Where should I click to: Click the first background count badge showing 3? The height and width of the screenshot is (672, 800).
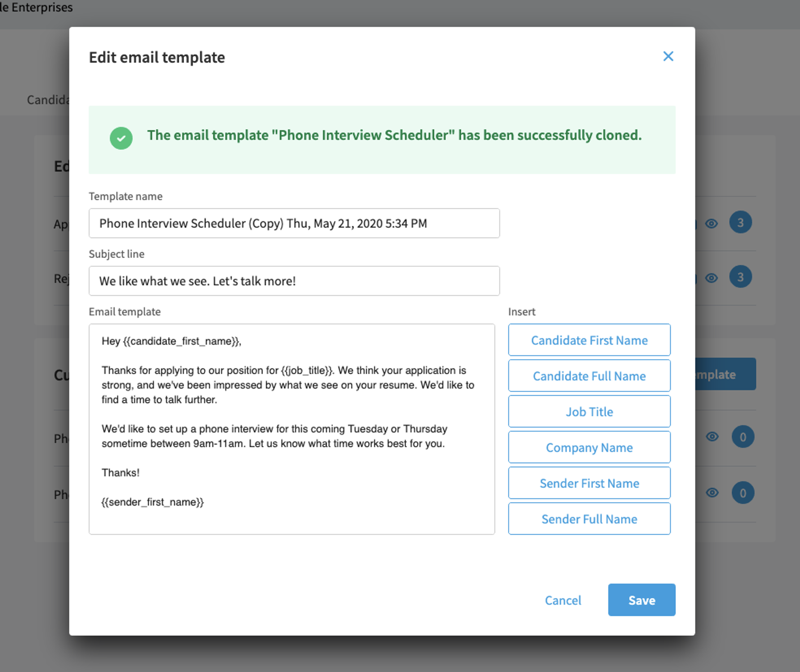click(x=741, y=222)
